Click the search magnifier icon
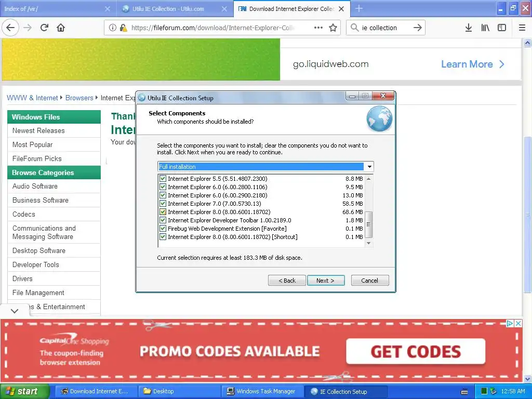 click(x=354, y=28)
